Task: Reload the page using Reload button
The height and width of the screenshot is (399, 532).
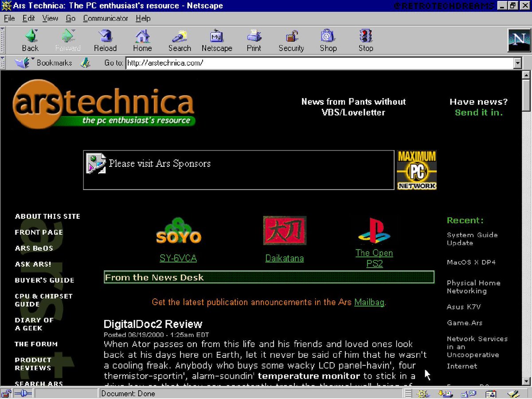Action: coord(105,40)
